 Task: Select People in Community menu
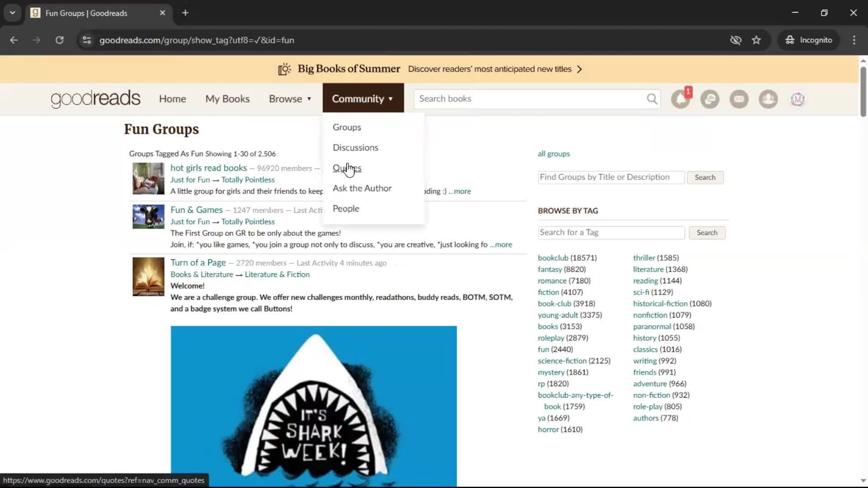pos(346,209)
